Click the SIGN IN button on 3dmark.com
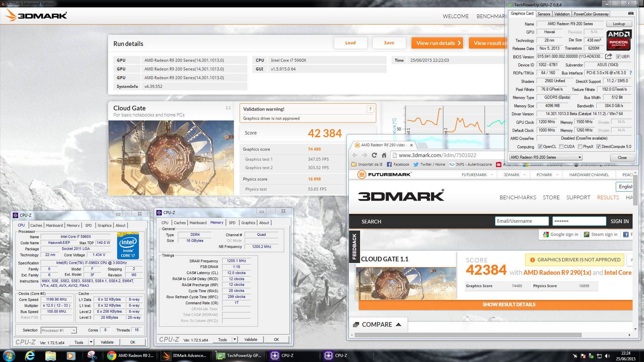 [620, 221]
